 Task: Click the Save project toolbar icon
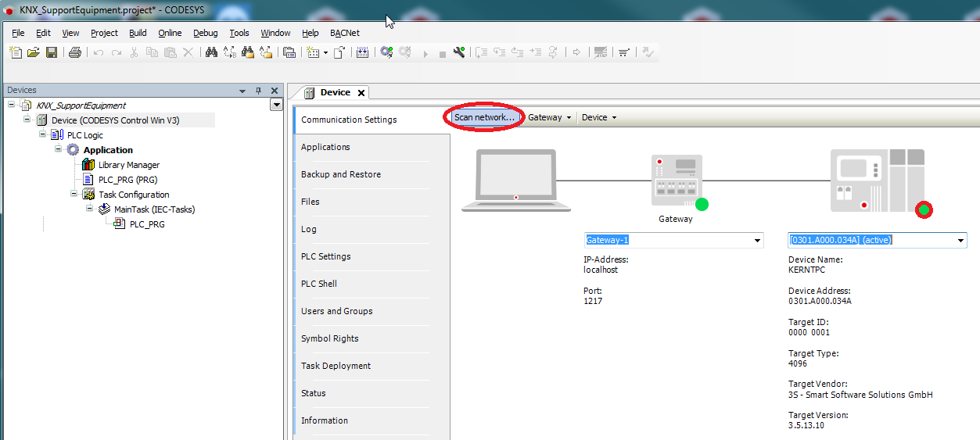(x=52, y=52)
